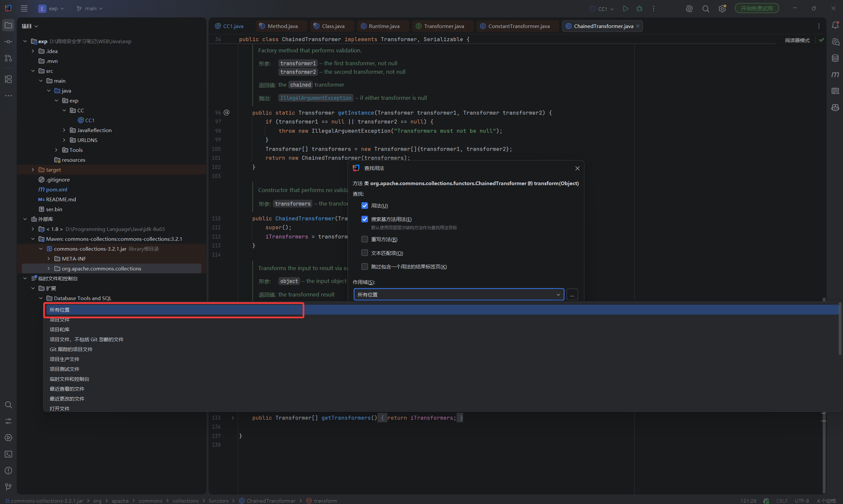The height and width of the screenshot is (504, 843).
Task: Open the main branch dropdown
Action: 90,9
